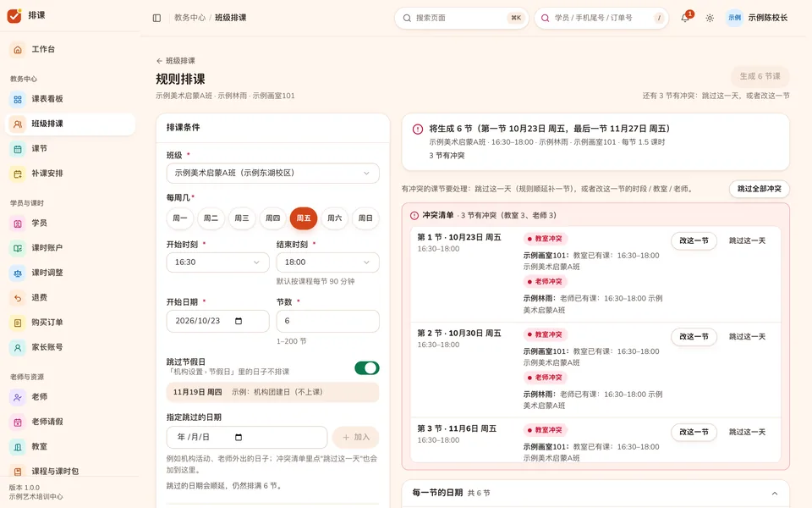
Task: Click 改这一节 for 第 3 节 11月6日
Action: [694, 433]
